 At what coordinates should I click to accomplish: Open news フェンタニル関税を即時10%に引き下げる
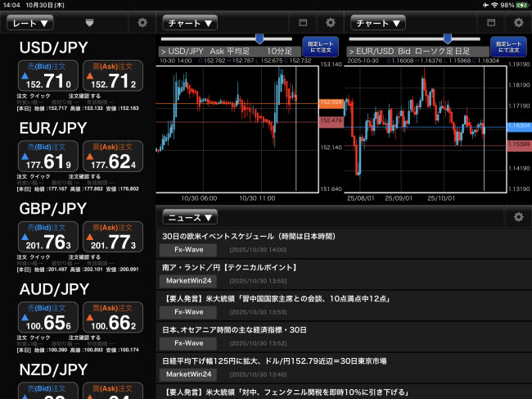click(x=344, y=392)
